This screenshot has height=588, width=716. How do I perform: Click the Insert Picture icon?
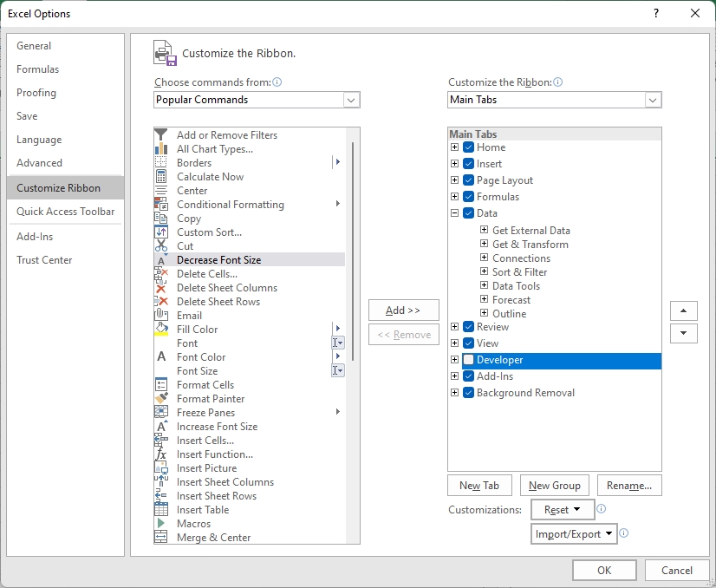tap(160, 467)
